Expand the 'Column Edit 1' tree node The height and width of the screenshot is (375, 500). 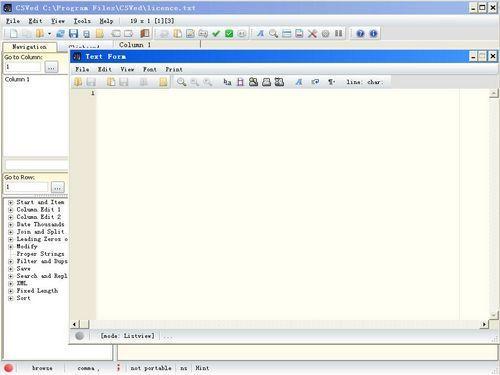coord(10,210)
